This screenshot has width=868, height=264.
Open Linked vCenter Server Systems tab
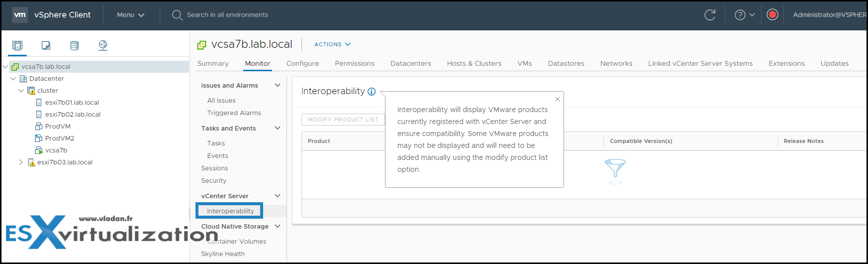700,64
